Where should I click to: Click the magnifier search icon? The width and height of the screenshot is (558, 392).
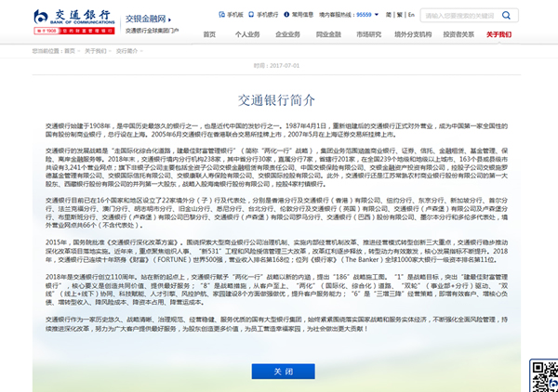point(506,15)
